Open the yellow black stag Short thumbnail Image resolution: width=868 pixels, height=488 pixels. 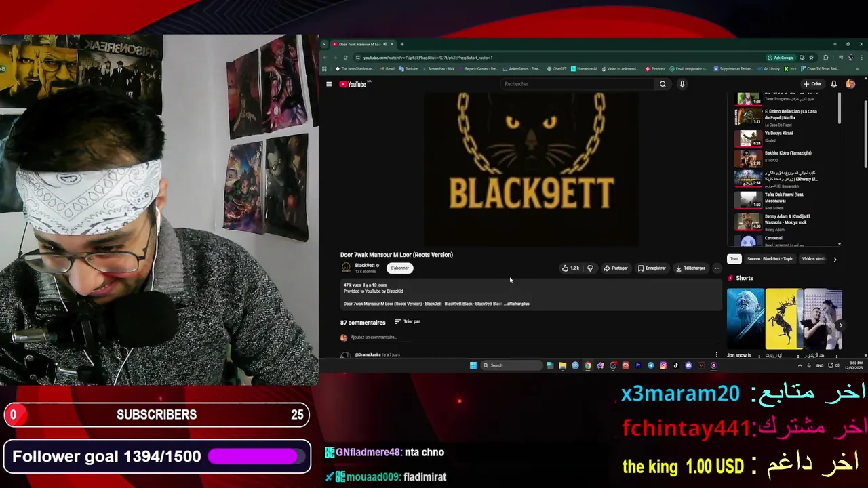[783, 320]
